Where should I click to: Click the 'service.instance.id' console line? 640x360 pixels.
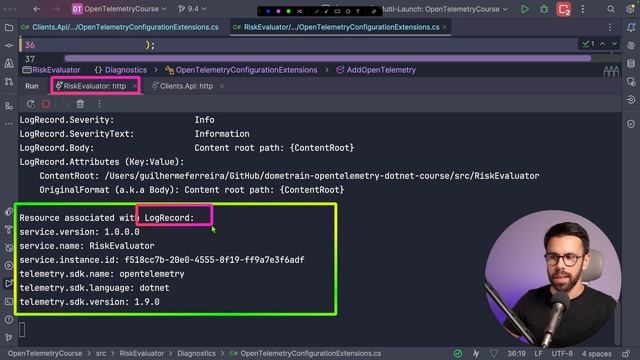pos(162,260)
